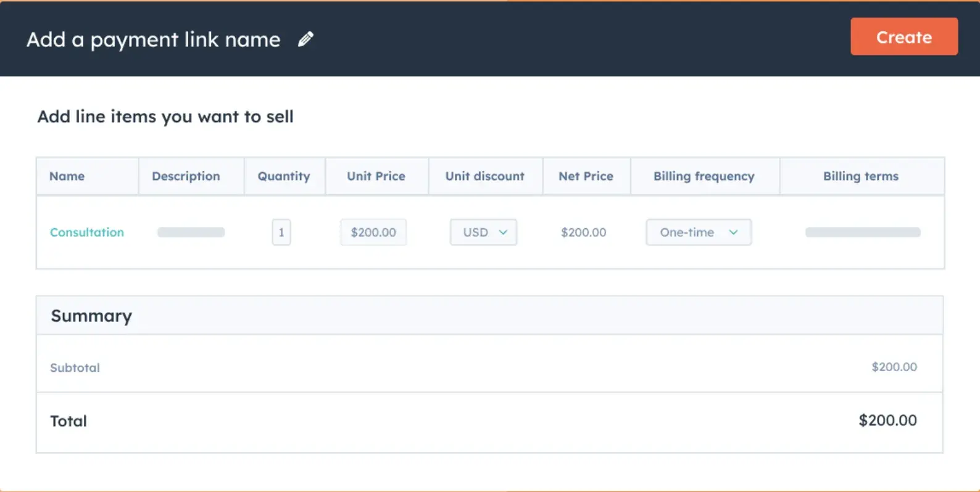Click the Description placeholder in Consultation row
The height and width of the screenshot is (492, 980).
click(191, 232)
